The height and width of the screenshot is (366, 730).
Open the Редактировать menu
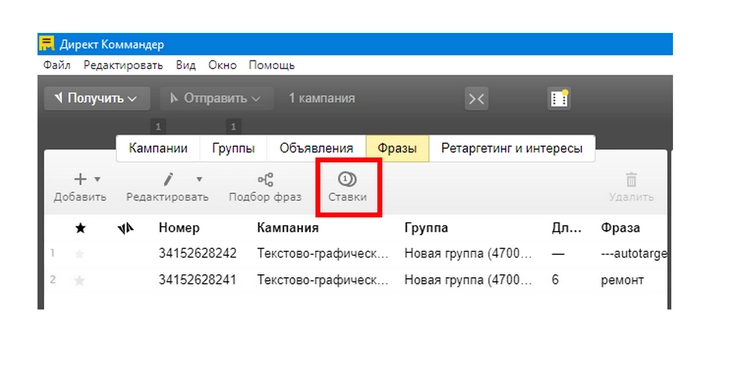[123, 65]
